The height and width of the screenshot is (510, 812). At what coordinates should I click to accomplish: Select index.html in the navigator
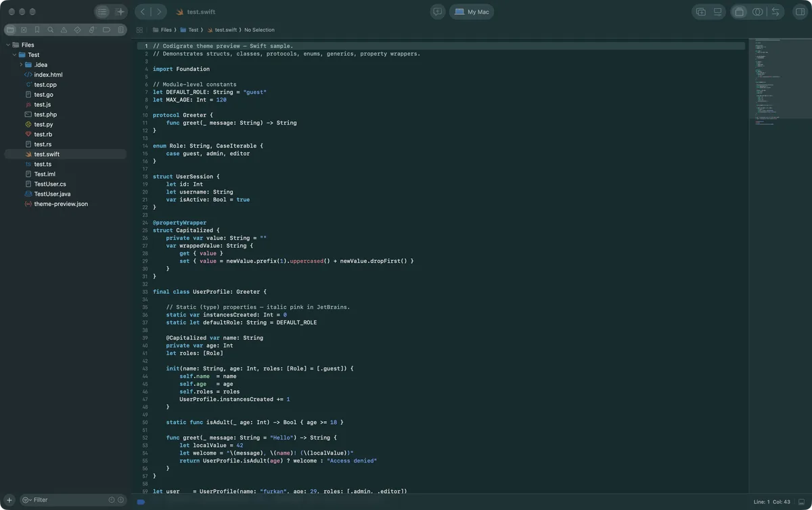coord(48,75)
